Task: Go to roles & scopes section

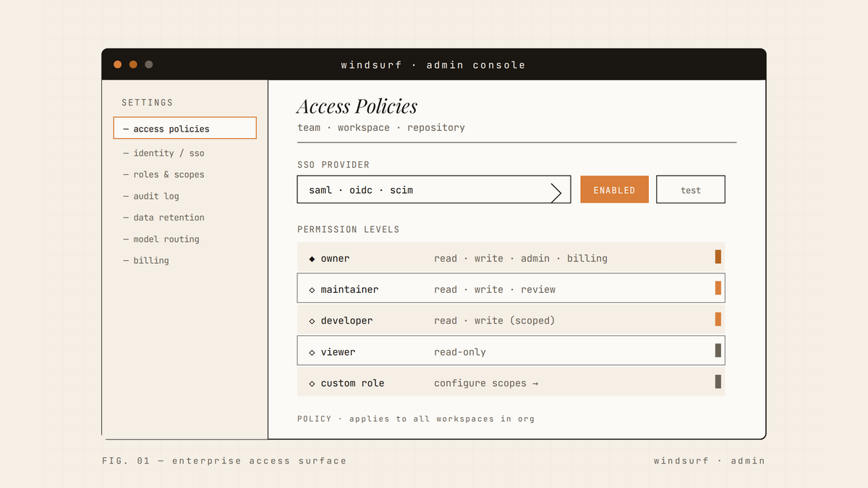Action: pos(163,174)
